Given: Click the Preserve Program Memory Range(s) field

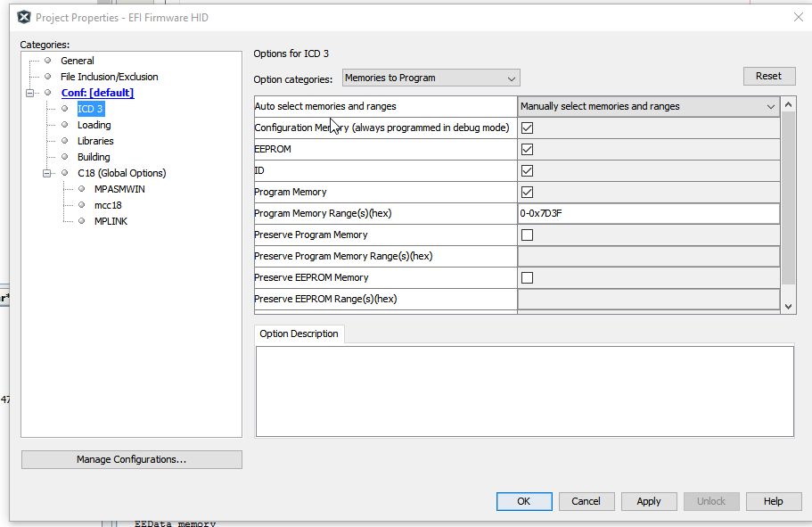Looking at the screenshot, I should click(x=648, y=257).
